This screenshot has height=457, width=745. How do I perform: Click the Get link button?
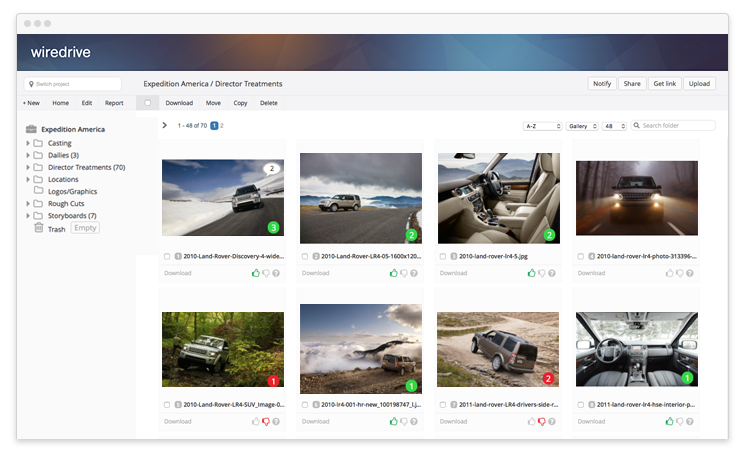point(664,84)
